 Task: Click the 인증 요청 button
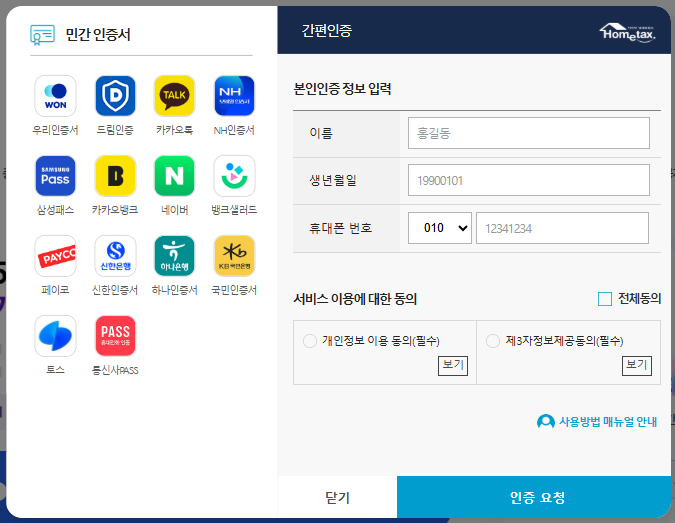coord(534,497)
